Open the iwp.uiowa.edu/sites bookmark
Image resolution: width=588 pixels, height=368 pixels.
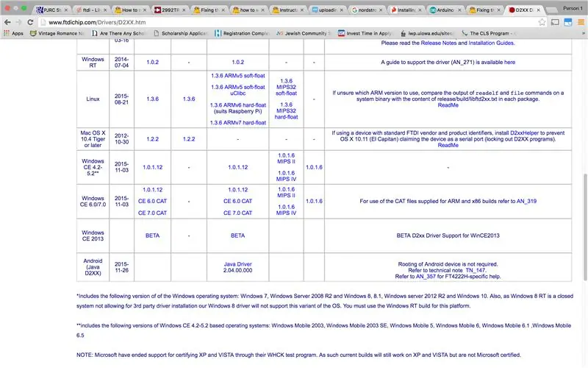[426, 33]
